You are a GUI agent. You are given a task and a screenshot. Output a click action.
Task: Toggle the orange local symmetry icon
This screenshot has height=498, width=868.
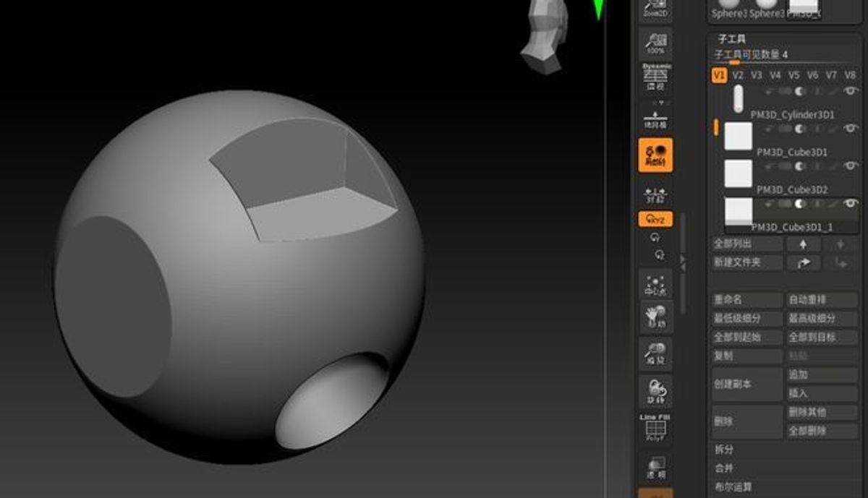click(x=656, y=154)
